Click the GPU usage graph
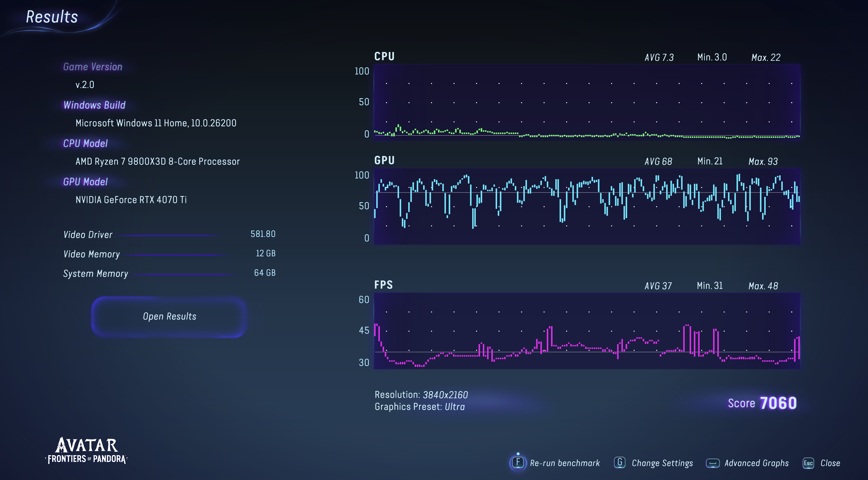Viewport: 868px width, 480px height. [587, 206]
